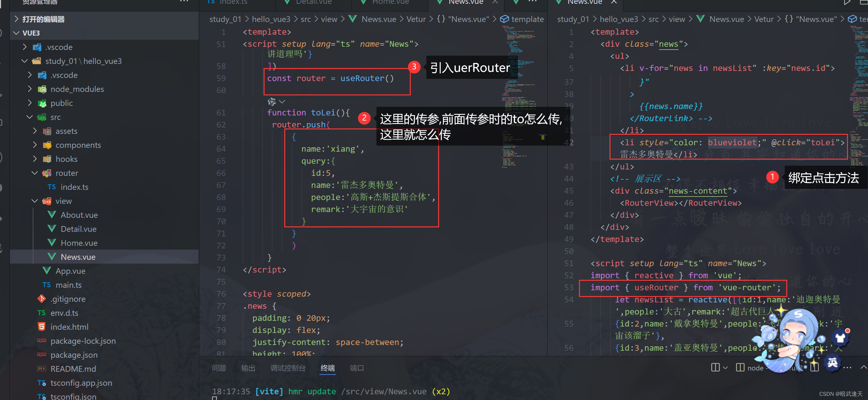The image size is (868, 400).
Task: Click the Vue icon beside Home.vue in explorer
Action: pos(52,243)
